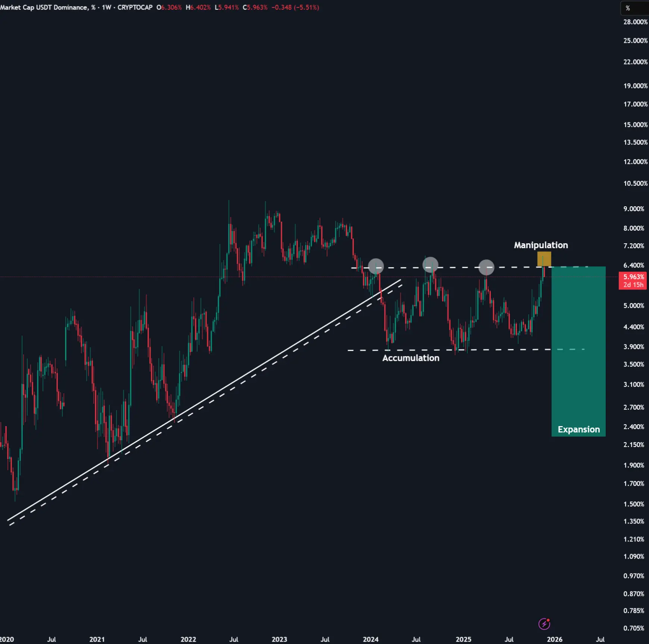Click the 2026 label on the time axis
Image resolution: width=649 pixels, height=644 pixels.
tap(555, 639)
